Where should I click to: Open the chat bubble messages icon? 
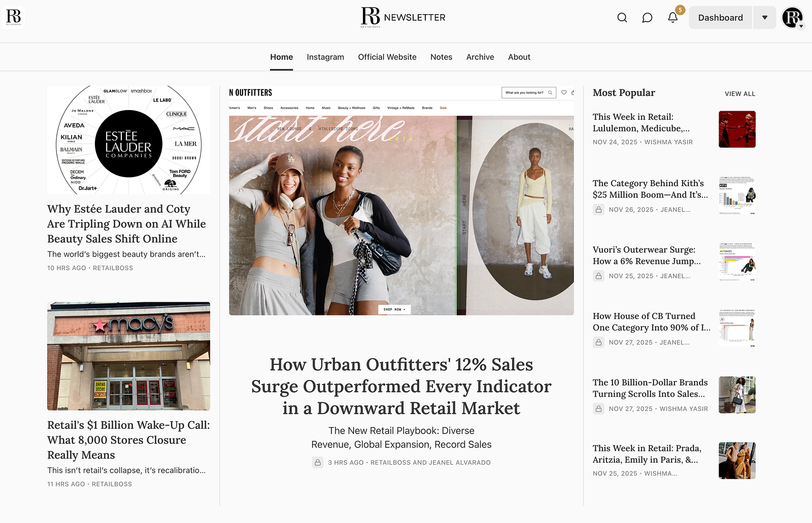[647, 18]
